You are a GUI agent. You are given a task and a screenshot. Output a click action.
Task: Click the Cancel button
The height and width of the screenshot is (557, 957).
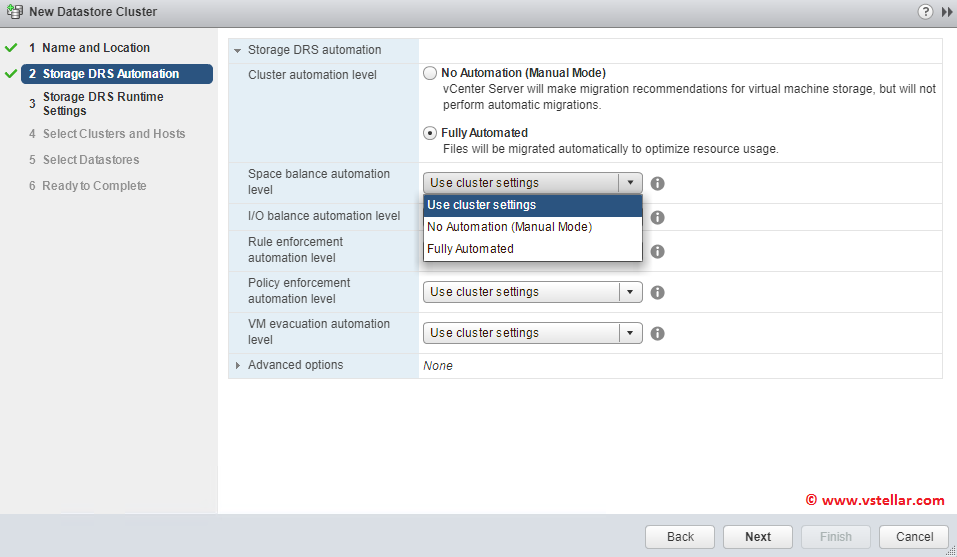pos(914,537)
